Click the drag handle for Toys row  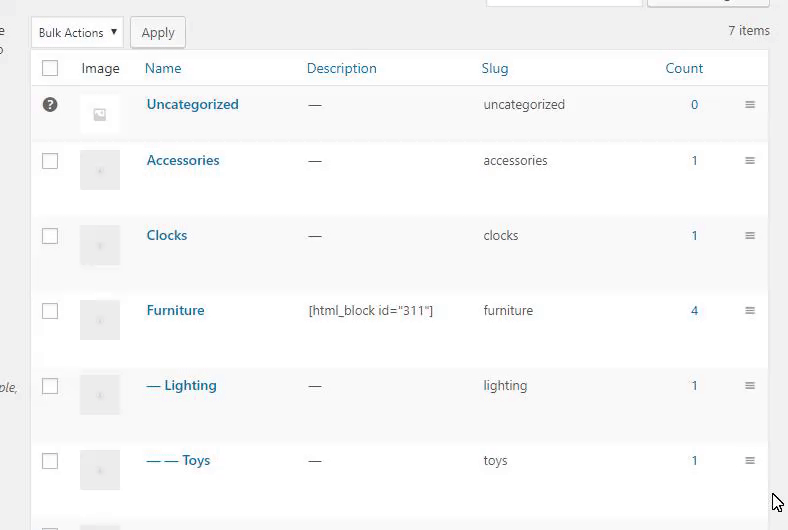(x=750, y=461)
